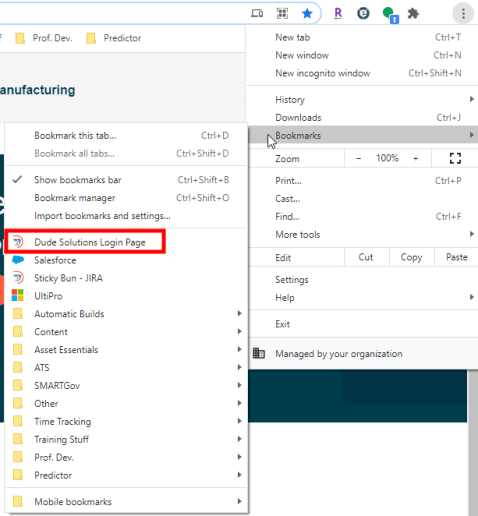This screenshot has width=478, height=516.
Task: Click the Managed by your organization building icon
Action: click(x=259, y=353)
